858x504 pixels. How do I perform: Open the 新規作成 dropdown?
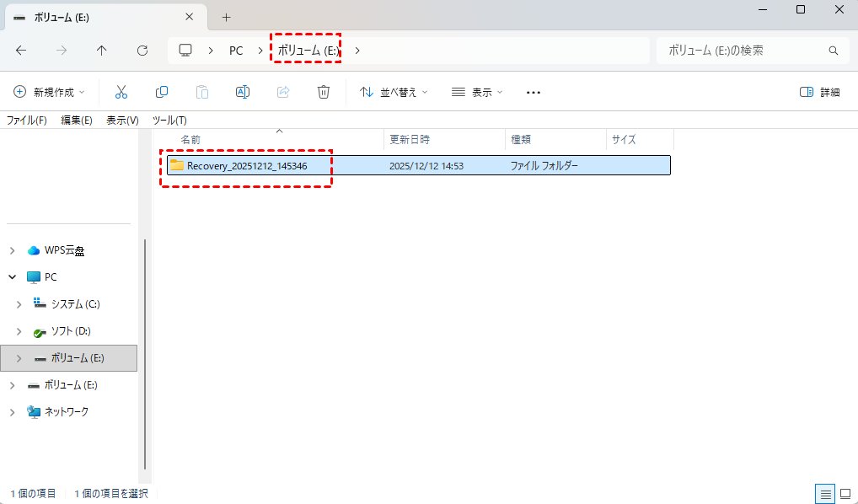[49, 92]
